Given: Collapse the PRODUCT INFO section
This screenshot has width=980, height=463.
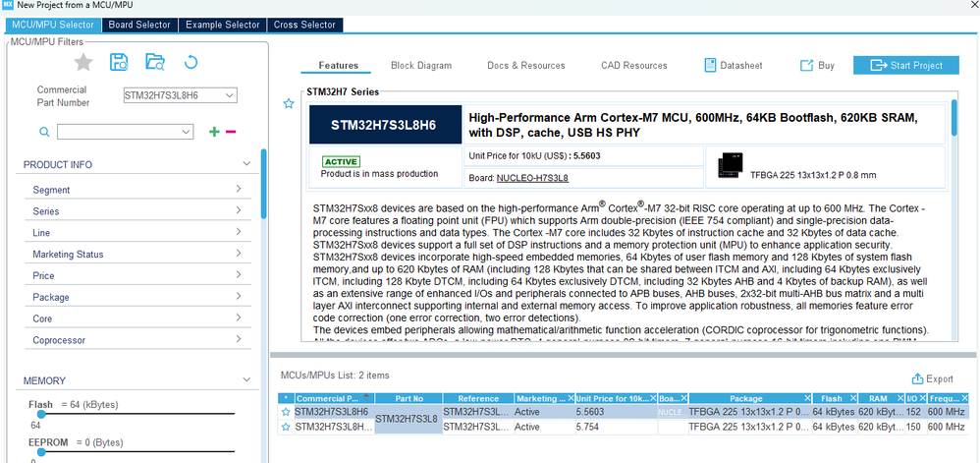Looking at the screenshot, I should (246, 164).
